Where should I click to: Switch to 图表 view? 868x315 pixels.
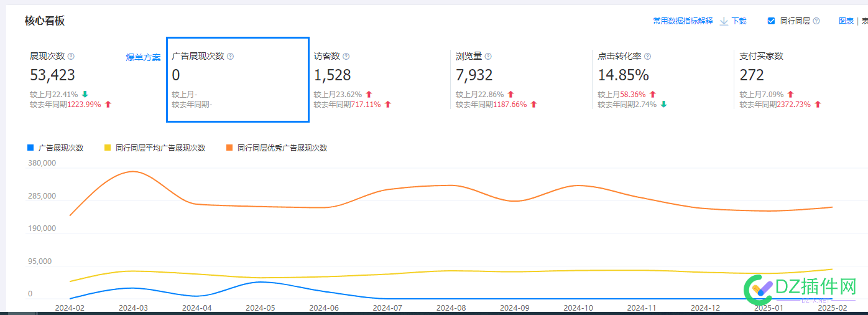tap(846, 21)
